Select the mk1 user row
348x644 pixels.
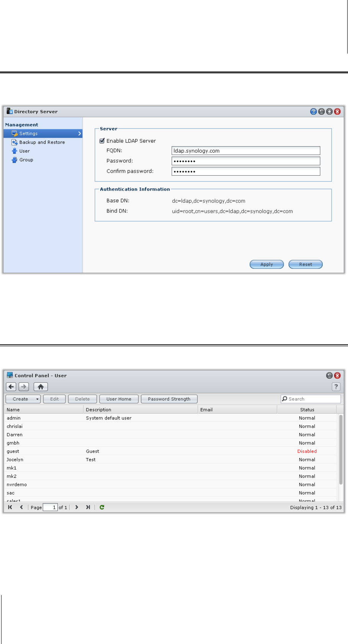[x=171, y=468]
